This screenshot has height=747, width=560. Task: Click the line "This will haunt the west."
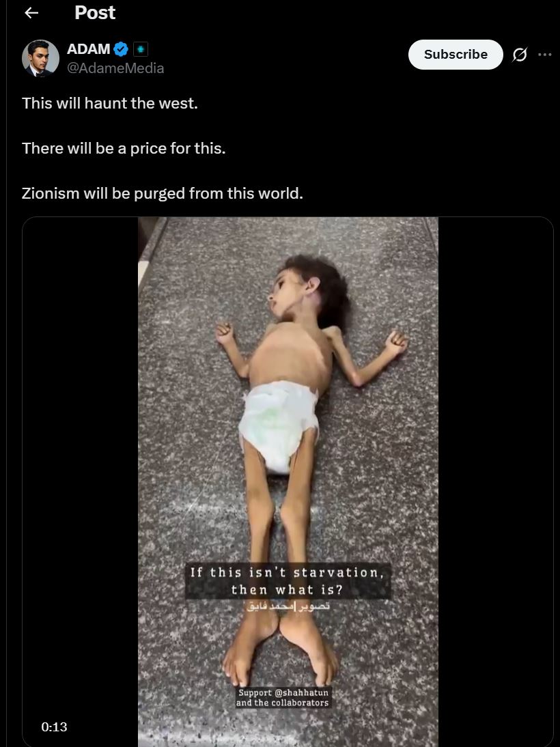(110, 103)
